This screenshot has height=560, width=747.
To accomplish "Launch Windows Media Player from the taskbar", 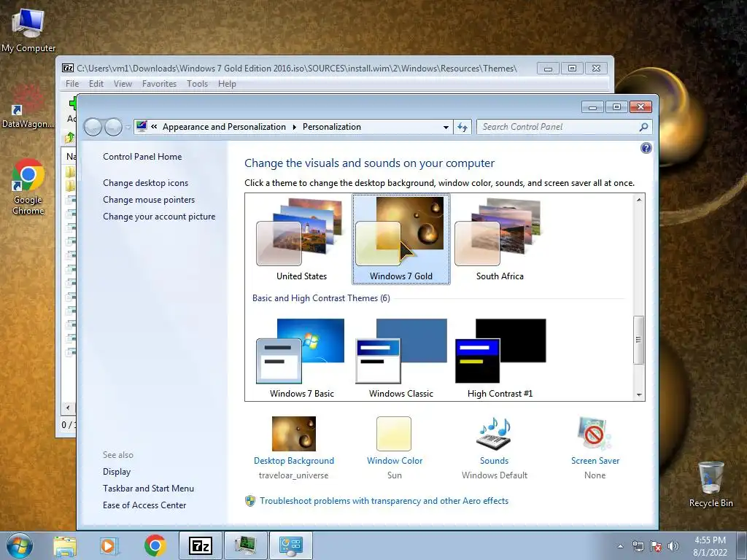I will tap(109, 545).
